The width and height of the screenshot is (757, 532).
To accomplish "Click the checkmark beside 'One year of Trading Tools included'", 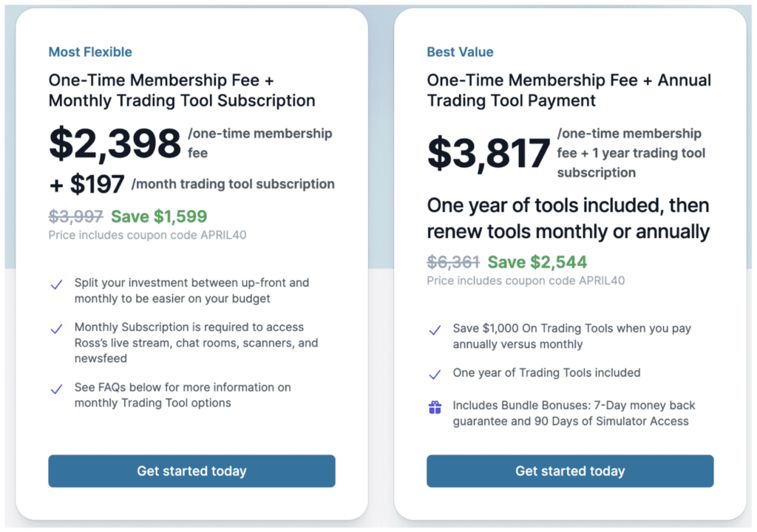I will click(x=435, y=374).
